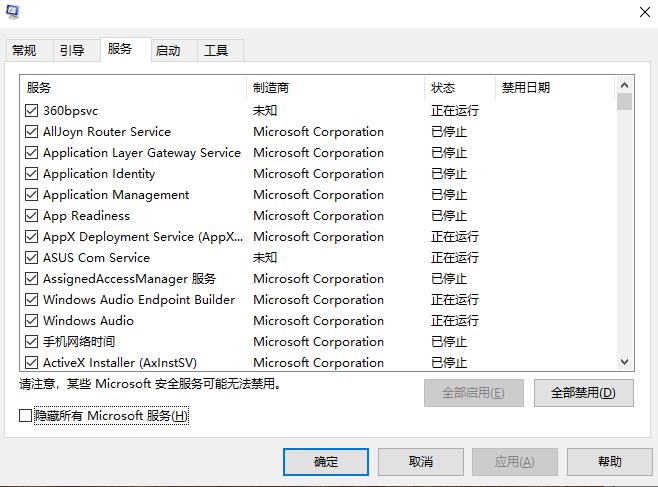658x487 pixels.
Task: Uncheck Application Management service
Action: point(31,195)
